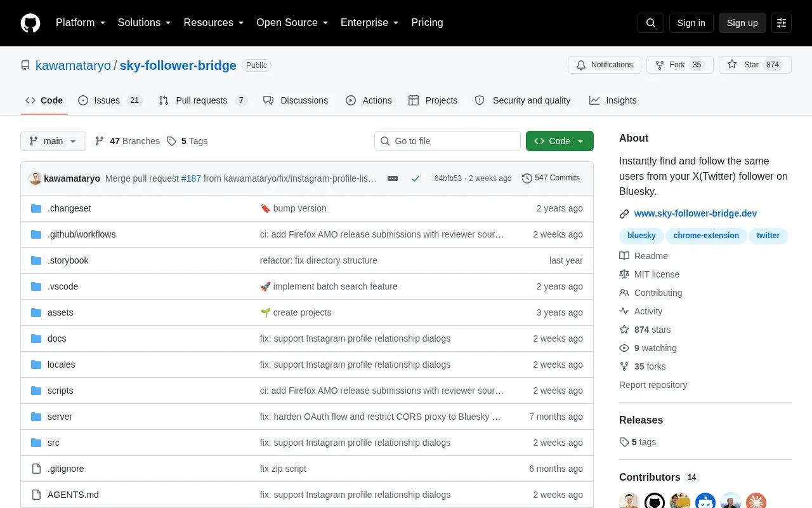Image resolution: width=812 pixels, height=508 pixels.
Task: Click the kawamataryo commit author avatar
Action: click(x=36, y=178)
